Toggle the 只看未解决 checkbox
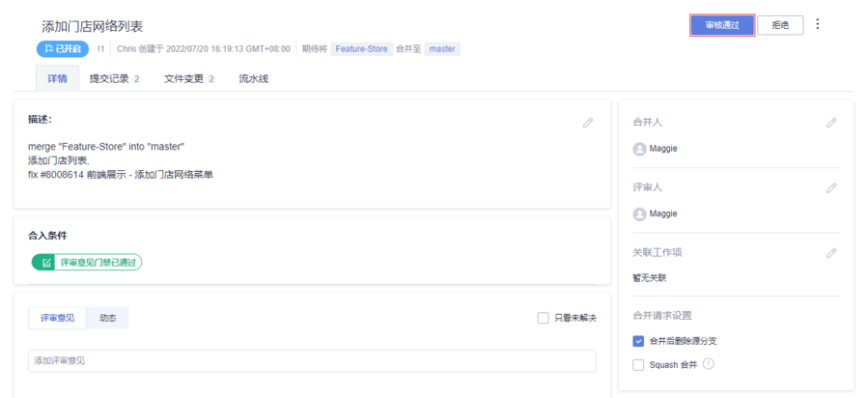Viewport: 868px width, 398px height. (543, 318)
